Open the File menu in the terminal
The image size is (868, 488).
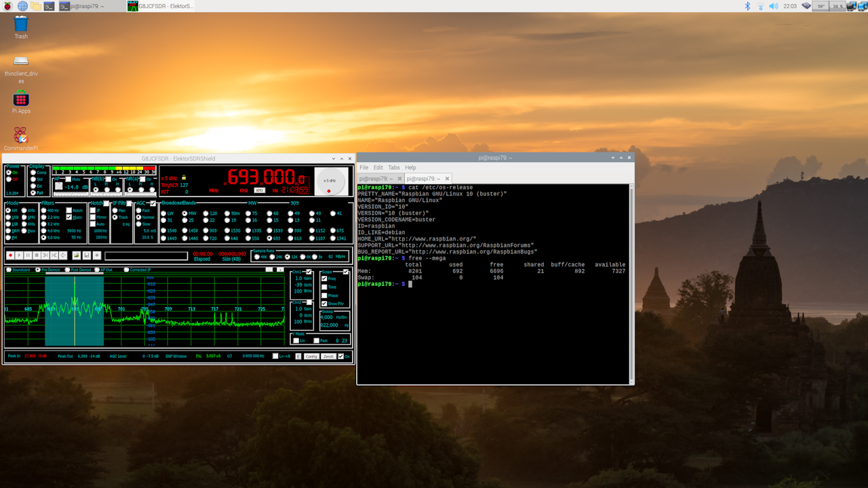(363, 167)
